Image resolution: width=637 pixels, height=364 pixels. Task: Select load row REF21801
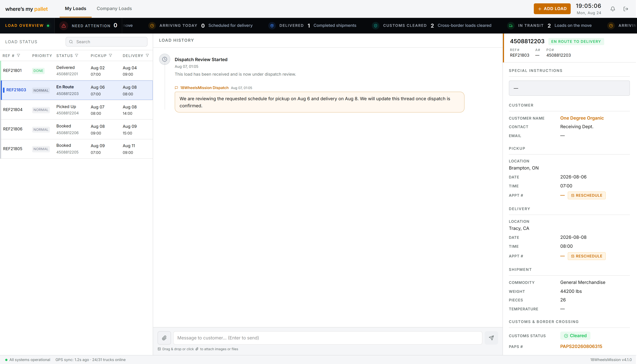(77, 71)
